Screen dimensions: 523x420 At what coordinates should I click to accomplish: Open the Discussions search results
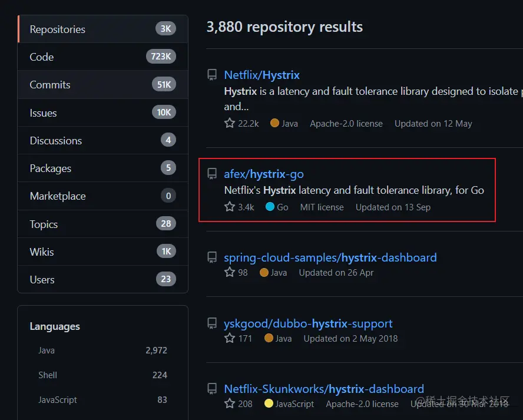pos(102,140)
